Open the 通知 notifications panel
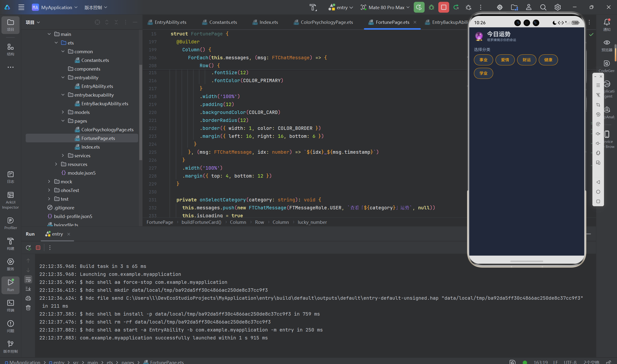The width and height of the screenshot is (617, 364). coord(607,25)
